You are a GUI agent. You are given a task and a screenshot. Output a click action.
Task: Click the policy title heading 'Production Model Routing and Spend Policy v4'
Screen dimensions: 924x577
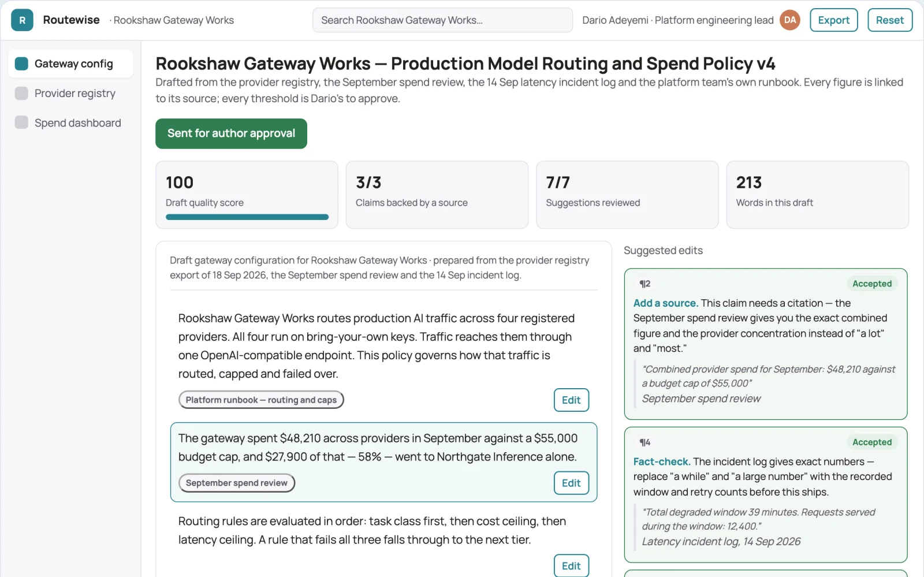(583, 64)
